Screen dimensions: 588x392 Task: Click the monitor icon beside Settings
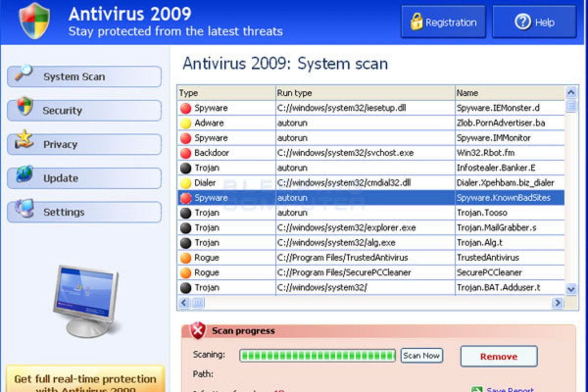point(25,207)
